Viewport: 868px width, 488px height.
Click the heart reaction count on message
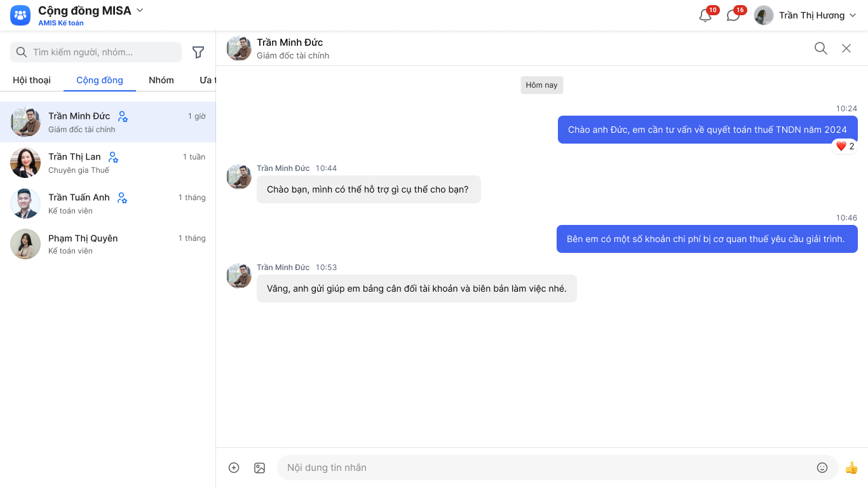845,146
